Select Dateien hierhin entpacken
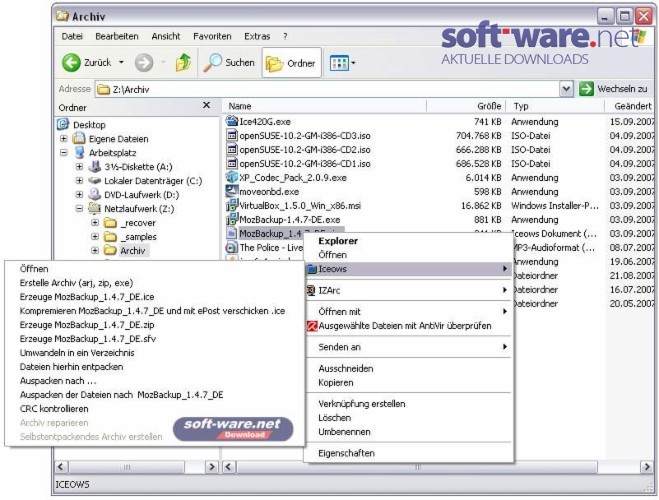The image size is (659, 500). (71, 367)
